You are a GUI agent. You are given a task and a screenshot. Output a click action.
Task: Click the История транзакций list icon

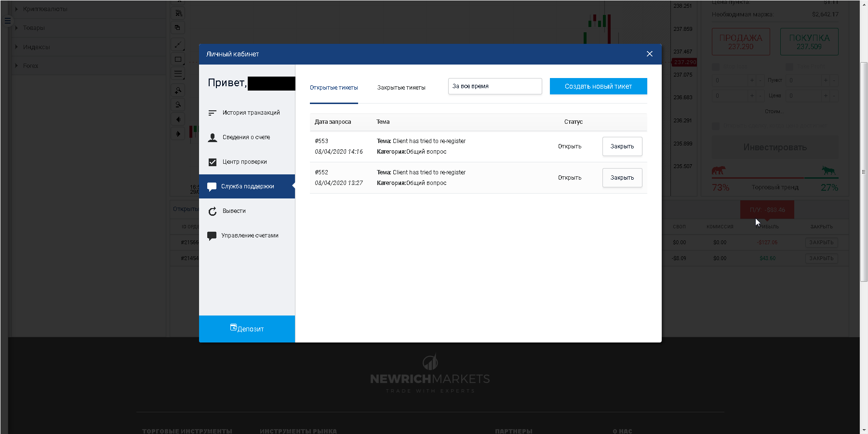(x=212, y=113)
